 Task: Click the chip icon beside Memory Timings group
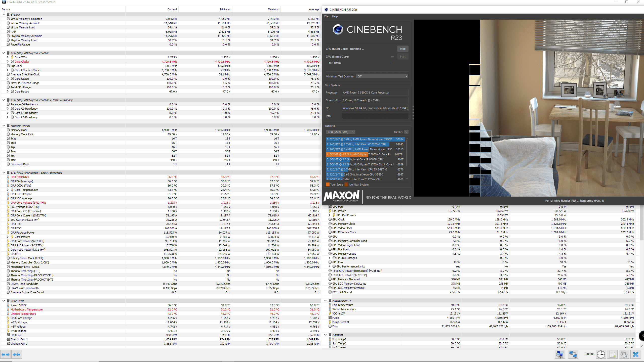(x=8, y=126)
